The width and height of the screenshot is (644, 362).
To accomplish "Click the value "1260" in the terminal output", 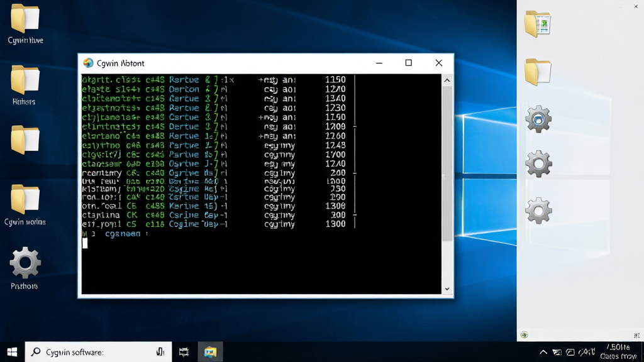I will click(335, 136).
